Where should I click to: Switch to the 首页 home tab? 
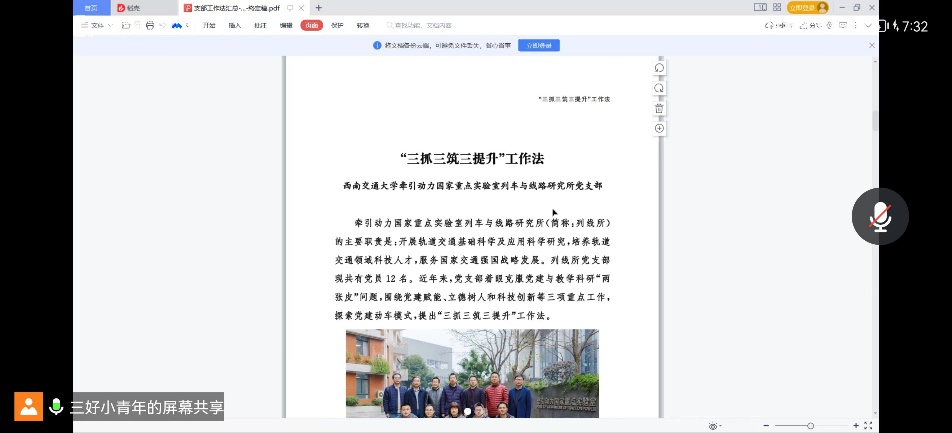click(x=91, y=7)
